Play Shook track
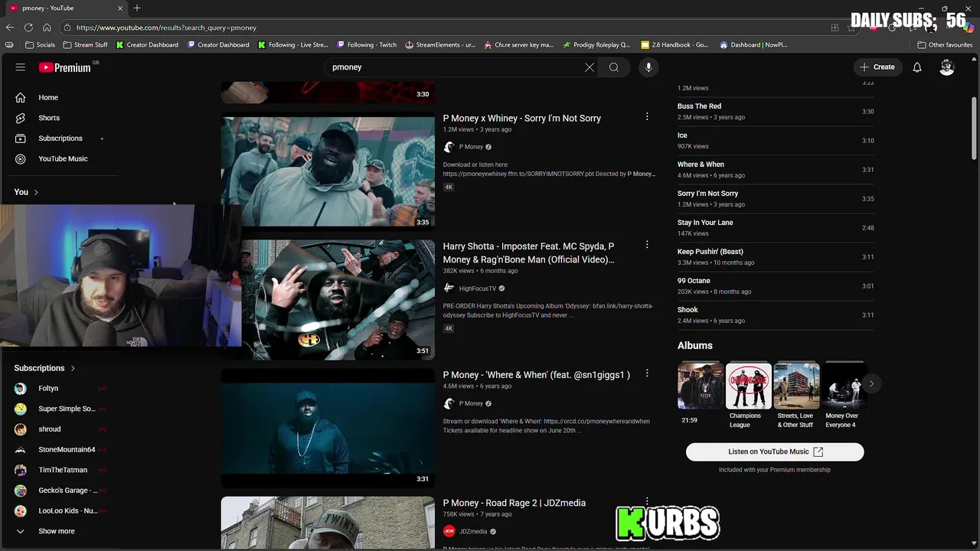 776,315
